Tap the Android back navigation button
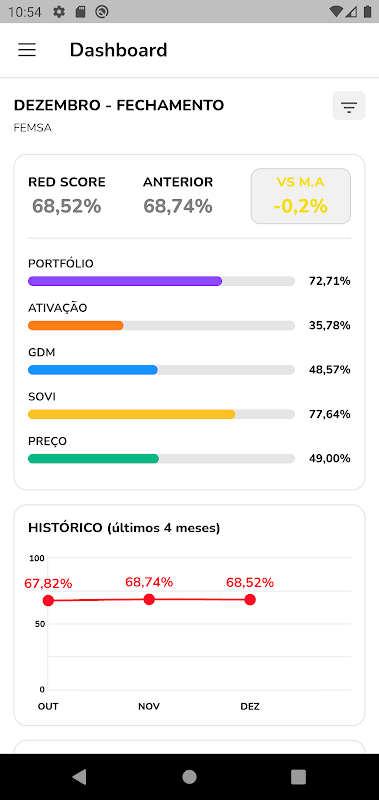 (79, 777)
